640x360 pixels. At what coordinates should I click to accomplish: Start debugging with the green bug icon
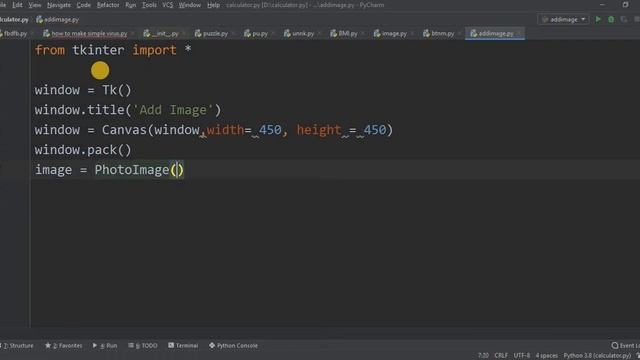point(611,19)
